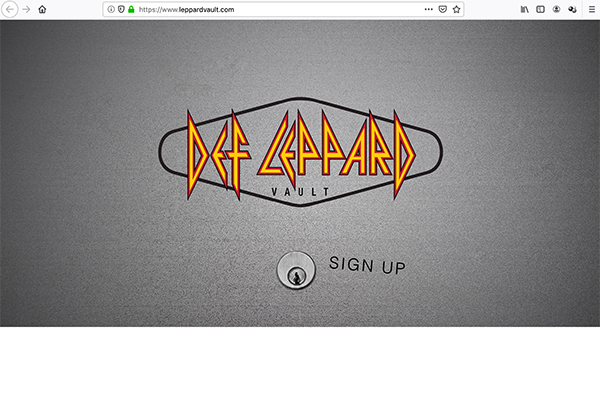Save page to Pocket icon
This screenshot has height=403, width=600.
pos(442,9)
